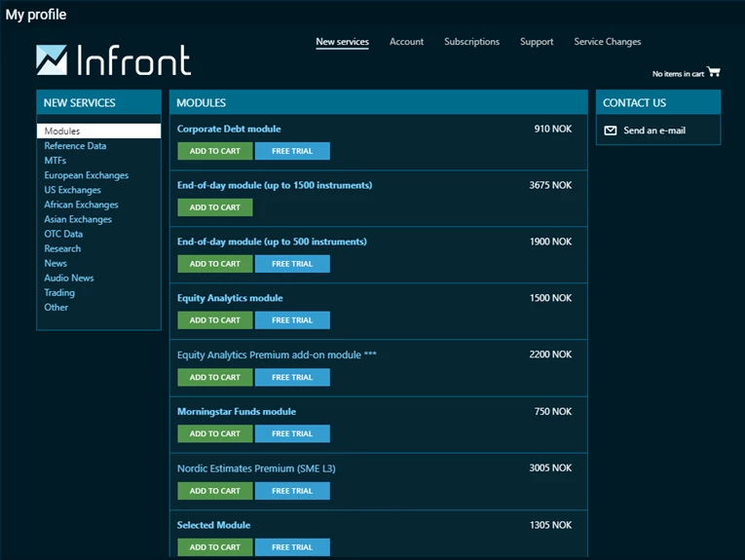Open the Corporate Debt module title
745x560 pixels.
[x=229, y=130]
